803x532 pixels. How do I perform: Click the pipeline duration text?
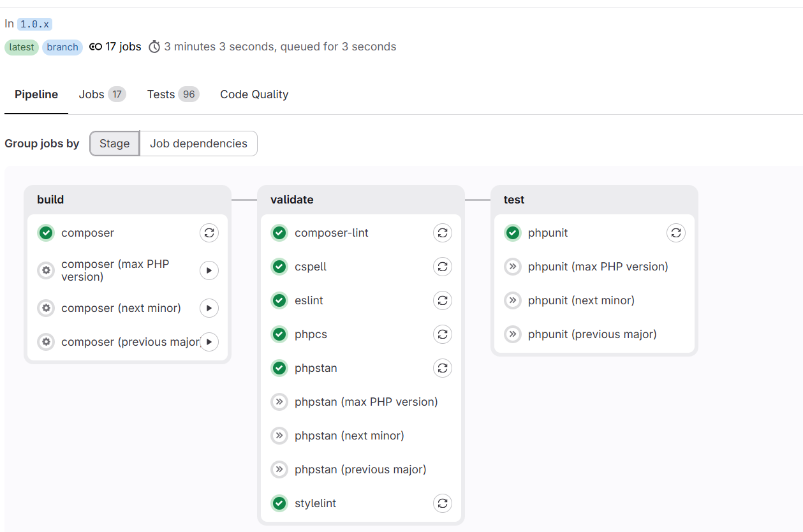click(280, 47)
